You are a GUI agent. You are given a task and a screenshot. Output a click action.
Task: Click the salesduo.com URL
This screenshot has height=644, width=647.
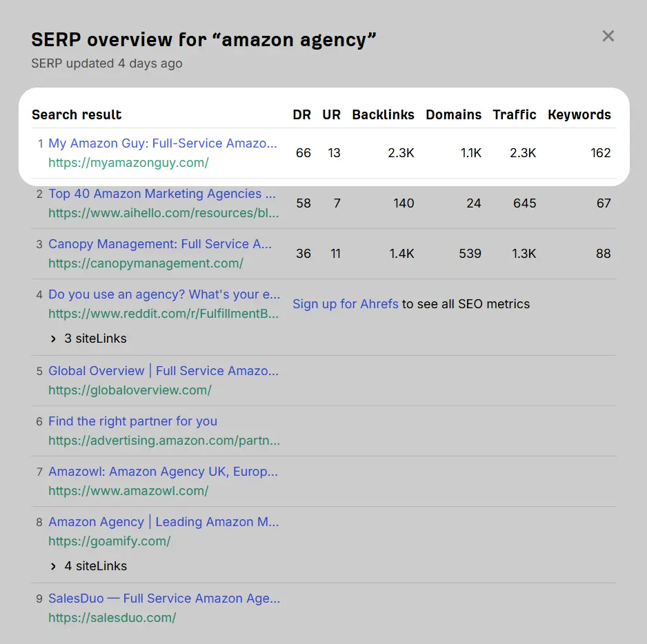click(x=112, y=618)
